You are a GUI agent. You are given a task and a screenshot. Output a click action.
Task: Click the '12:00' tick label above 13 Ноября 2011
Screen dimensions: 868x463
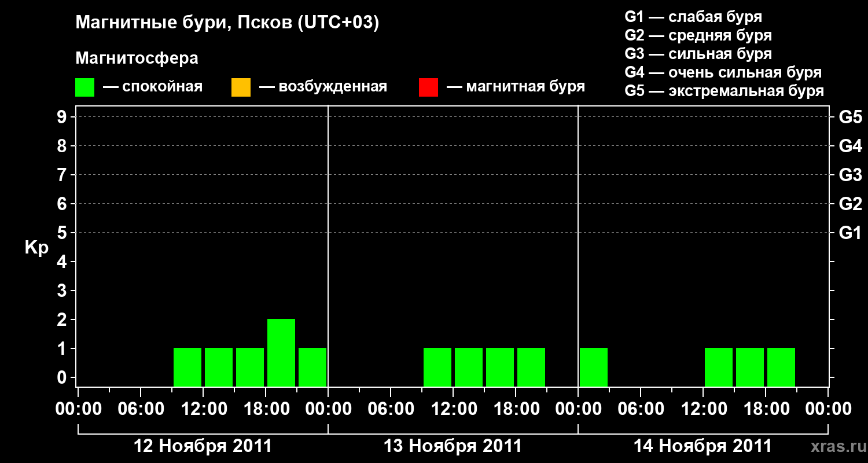tap(453, 409)
